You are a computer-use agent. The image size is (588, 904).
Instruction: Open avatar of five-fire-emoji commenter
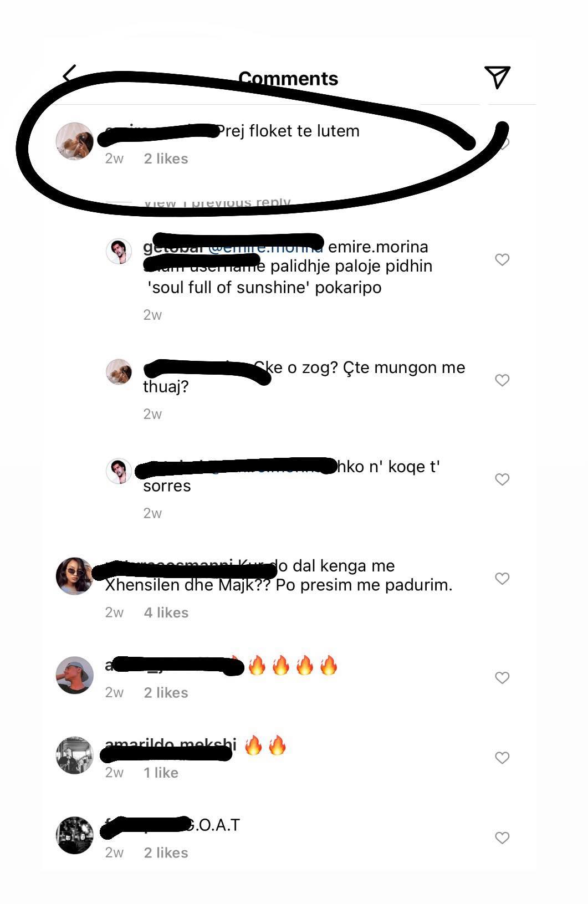(75, 675)
